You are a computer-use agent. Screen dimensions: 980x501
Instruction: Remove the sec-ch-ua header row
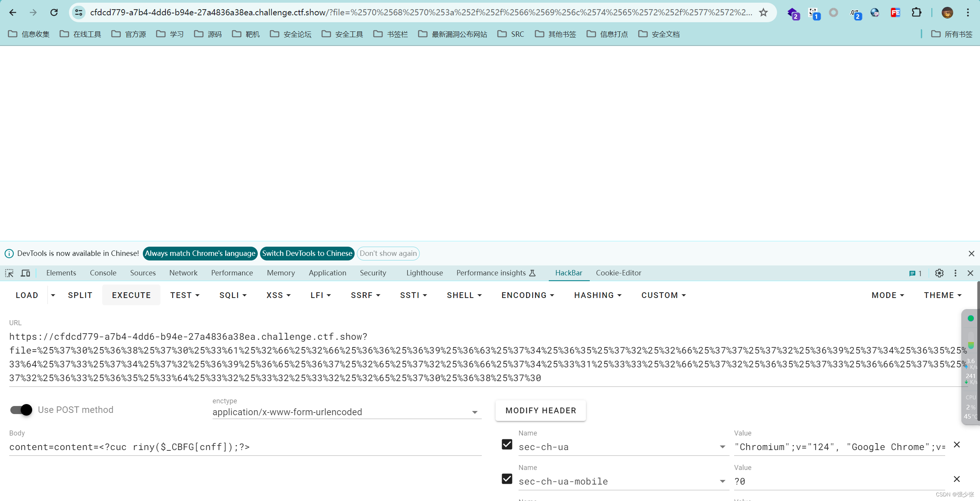[x=957, y=445]
